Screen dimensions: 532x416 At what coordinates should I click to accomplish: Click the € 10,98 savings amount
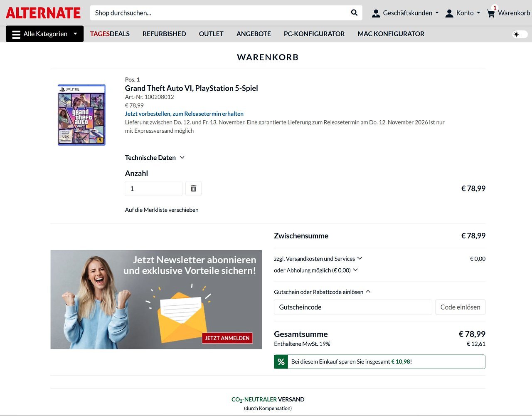coord(401,362)
